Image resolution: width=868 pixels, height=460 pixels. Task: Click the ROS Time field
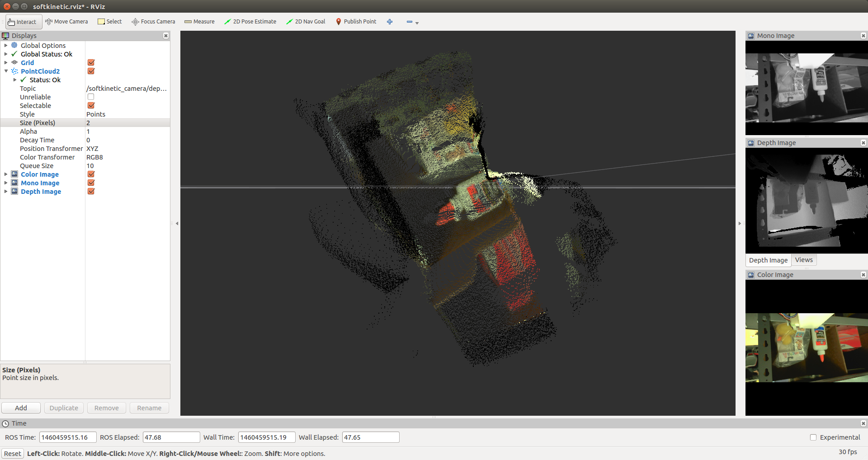(68, 437)
